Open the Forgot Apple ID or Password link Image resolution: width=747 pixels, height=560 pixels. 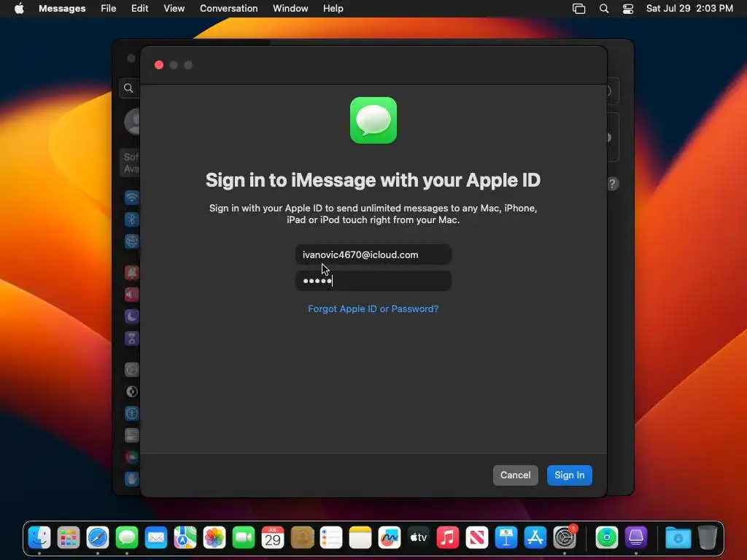pyautogui.click(x=373, y=308)
